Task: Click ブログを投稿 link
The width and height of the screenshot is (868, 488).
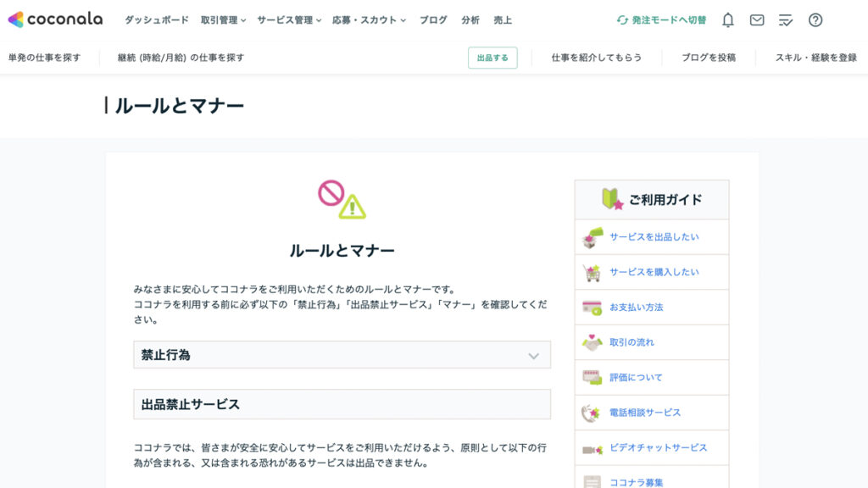Action: pyautogui.click(x=709, y=58)
